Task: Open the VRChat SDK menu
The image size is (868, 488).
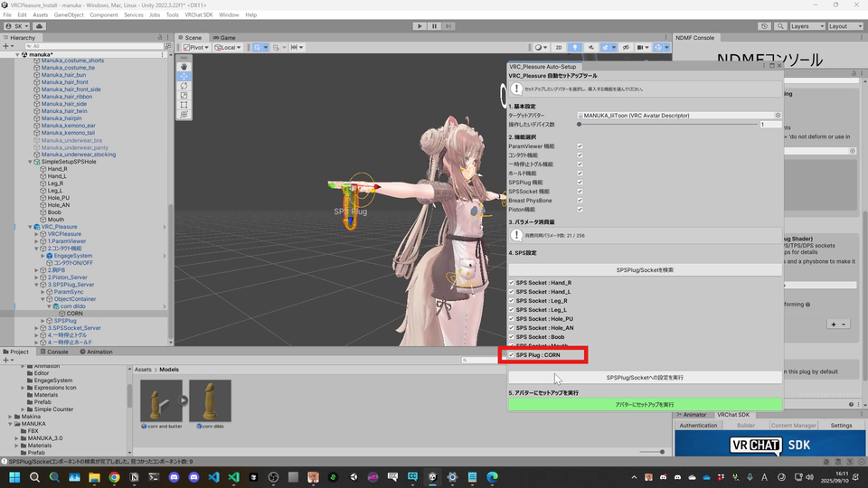Action: (199, 15)
